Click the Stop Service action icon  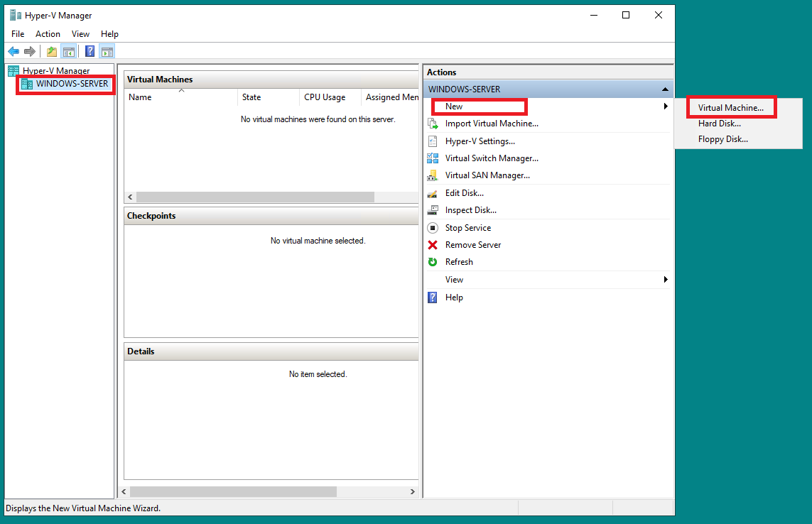433,227
